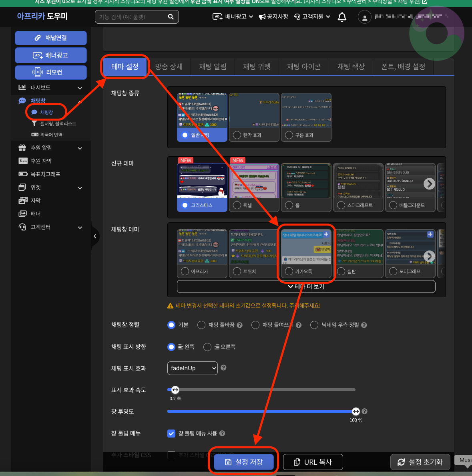Select the 칠판 chat theme
The height and width of the screenshot is (476, 472).
pos(358,254)
